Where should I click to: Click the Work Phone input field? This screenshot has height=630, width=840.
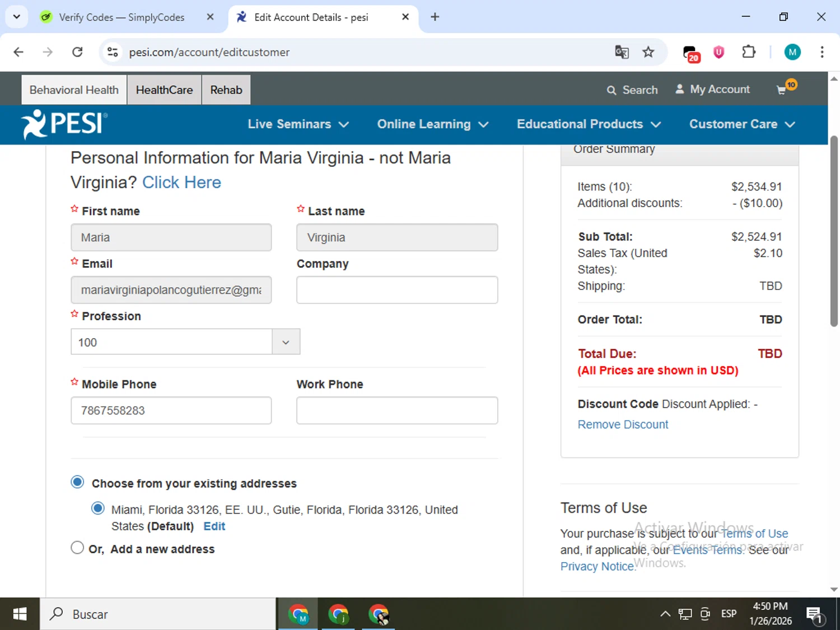(397, 410)
